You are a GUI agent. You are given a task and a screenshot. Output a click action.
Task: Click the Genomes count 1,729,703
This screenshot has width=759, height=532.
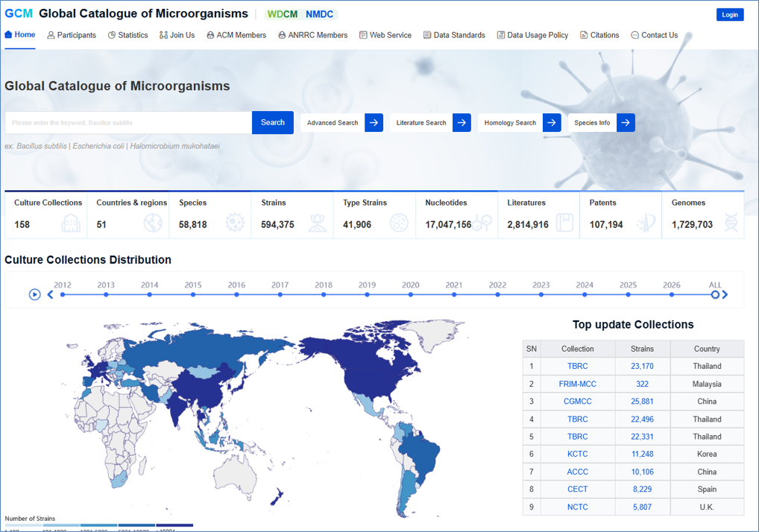[692, 225]
